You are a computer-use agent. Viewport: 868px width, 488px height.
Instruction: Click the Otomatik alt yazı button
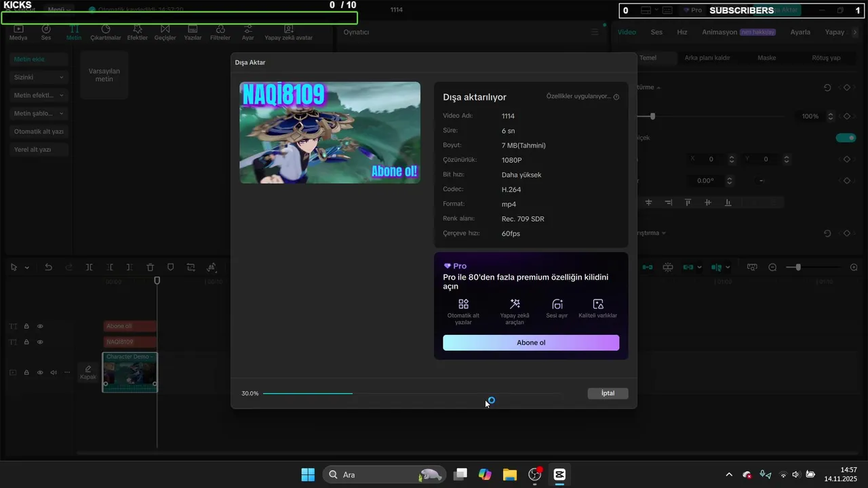pyautogui.click(x=39, y=131)
